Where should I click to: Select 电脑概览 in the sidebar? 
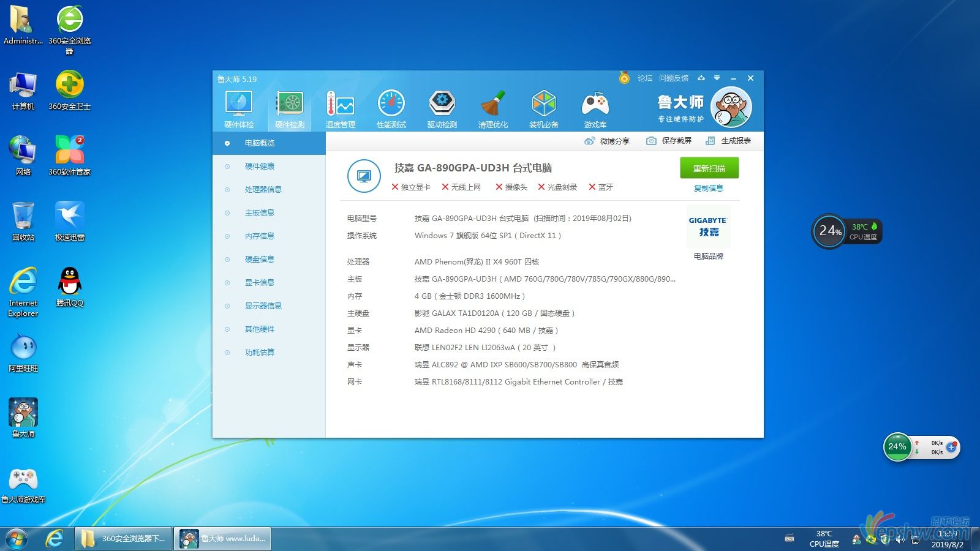269,143
